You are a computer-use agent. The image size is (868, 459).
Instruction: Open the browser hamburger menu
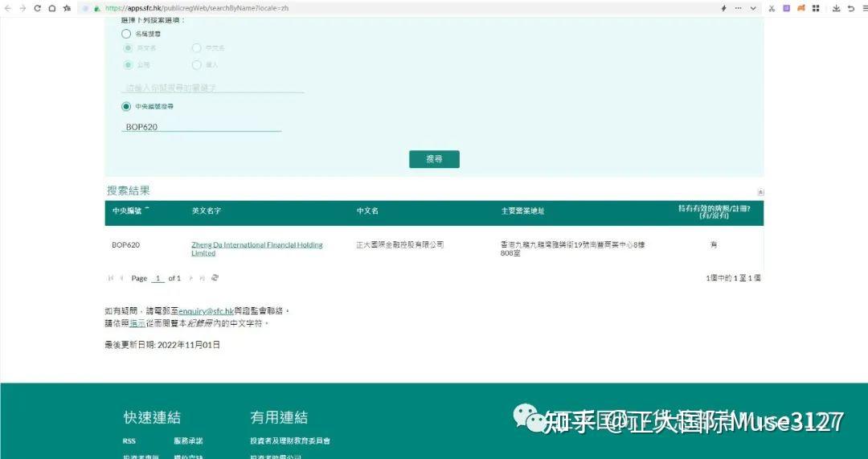(x=864, y=8)
